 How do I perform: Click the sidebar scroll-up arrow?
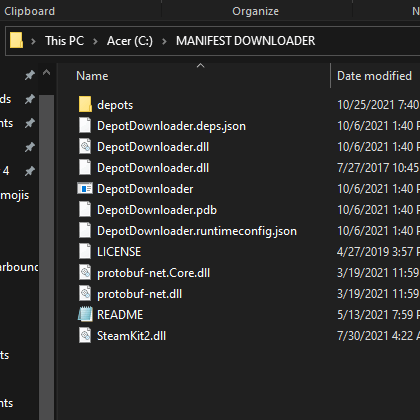pyautogui.click(x=47, y=72)
